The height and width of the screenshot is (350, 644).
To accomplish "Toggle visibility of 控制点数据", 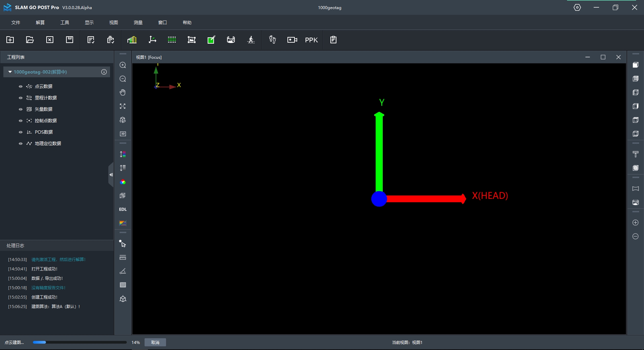I will click(20, 121).
